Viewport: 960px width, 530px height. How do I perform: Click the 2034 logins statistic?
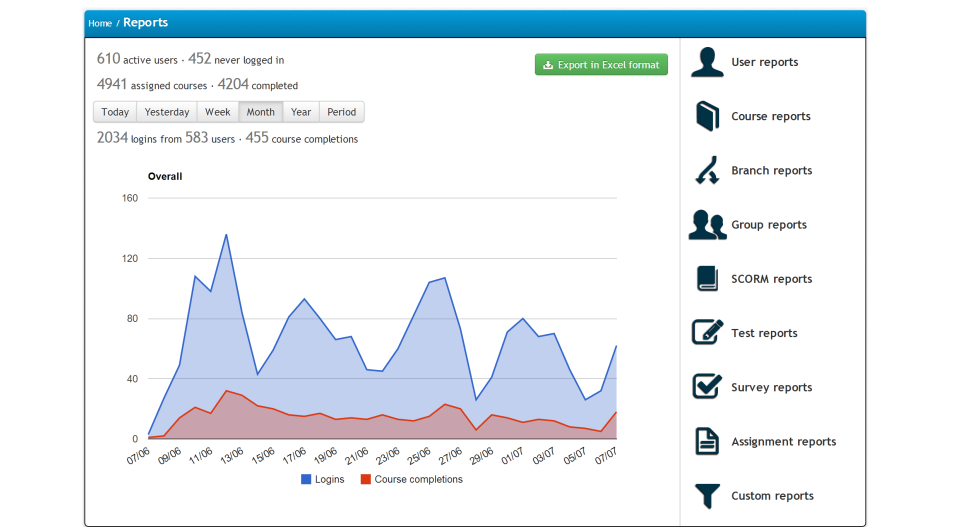click(x=139, y=138)
